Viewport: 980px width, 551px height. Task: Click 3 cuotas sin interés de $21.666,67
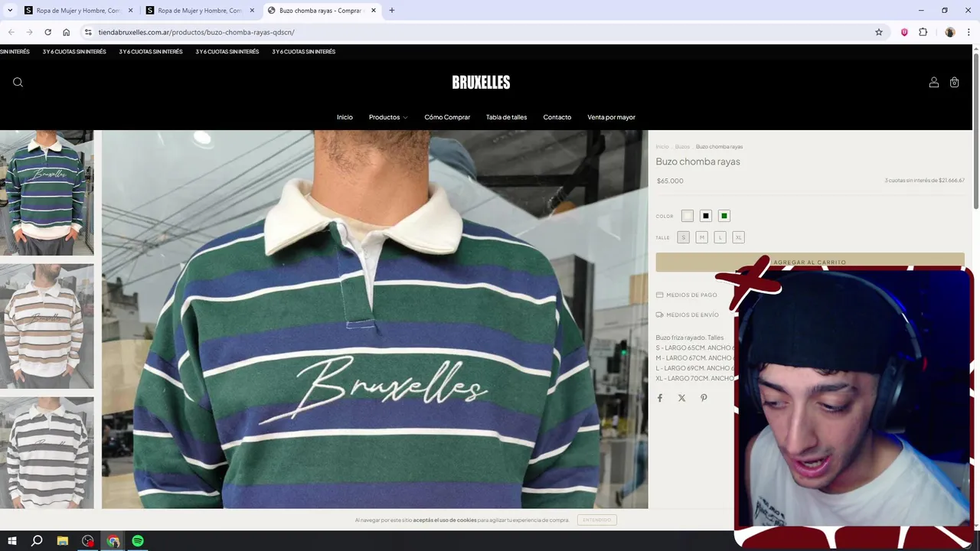coord(924,181)
